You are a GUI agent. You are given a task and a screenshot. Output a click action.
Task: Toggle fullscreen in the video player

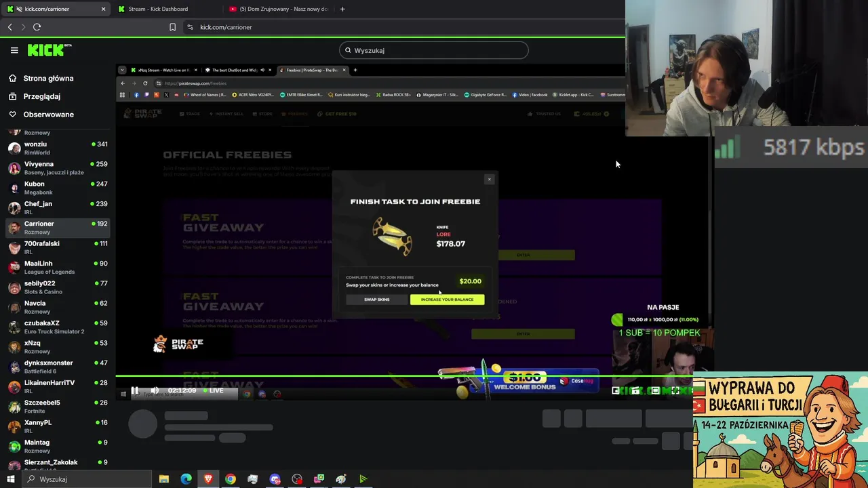coord(675,390)
